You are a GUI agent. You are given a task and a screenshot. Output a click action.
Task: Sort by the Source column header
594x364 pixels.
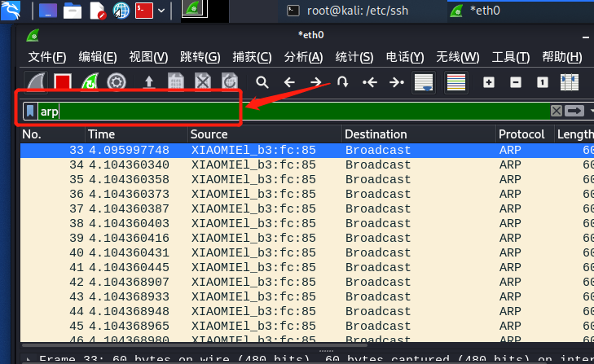(265, 134)
